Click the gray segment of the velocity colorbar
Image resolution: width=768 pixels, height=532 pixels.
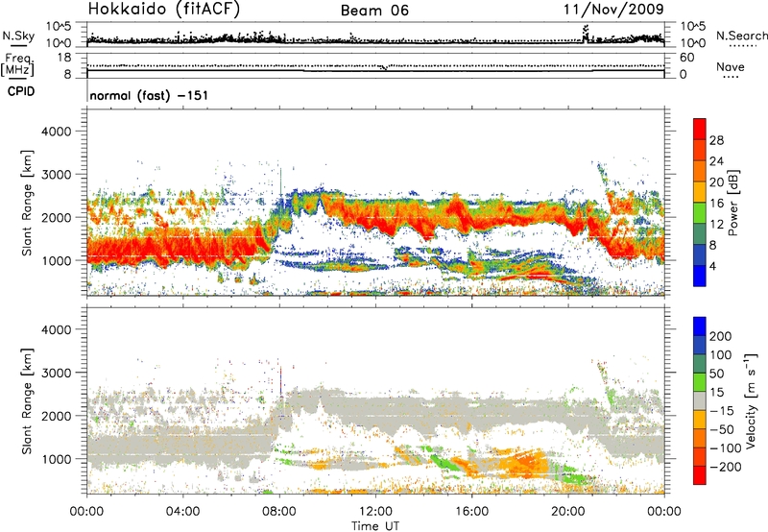pyautogui.click(x=700, y=400)
